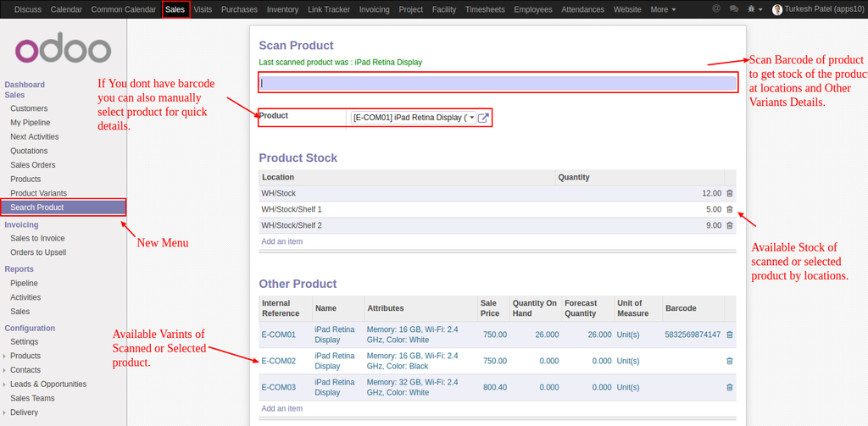Open the Website menu
The image size is (868, 426).
click(628, 9)
